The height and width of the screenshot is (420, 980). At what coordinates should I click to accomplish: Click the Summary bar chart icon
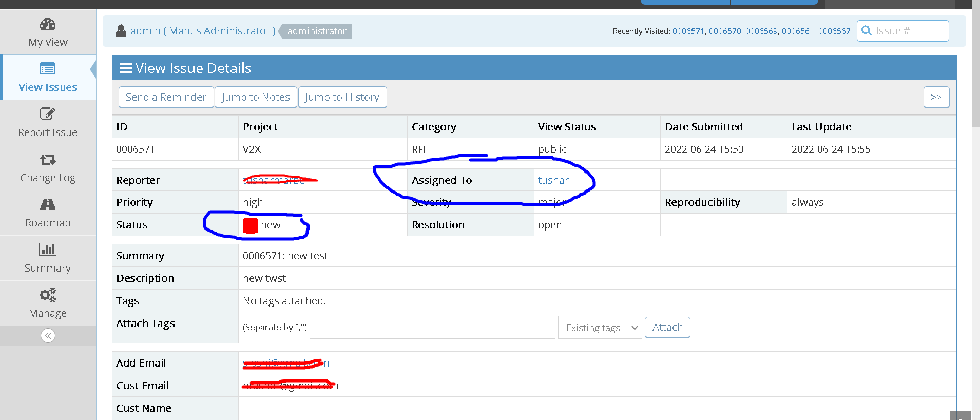(48, 250)
